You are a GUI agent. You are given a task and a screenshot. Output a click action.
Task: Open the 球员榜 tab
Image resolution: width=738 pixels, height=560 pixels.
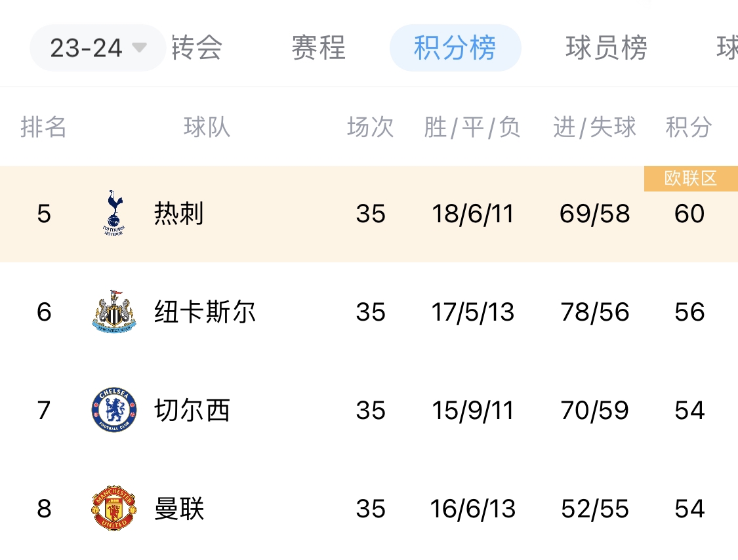tap(606, 48)
